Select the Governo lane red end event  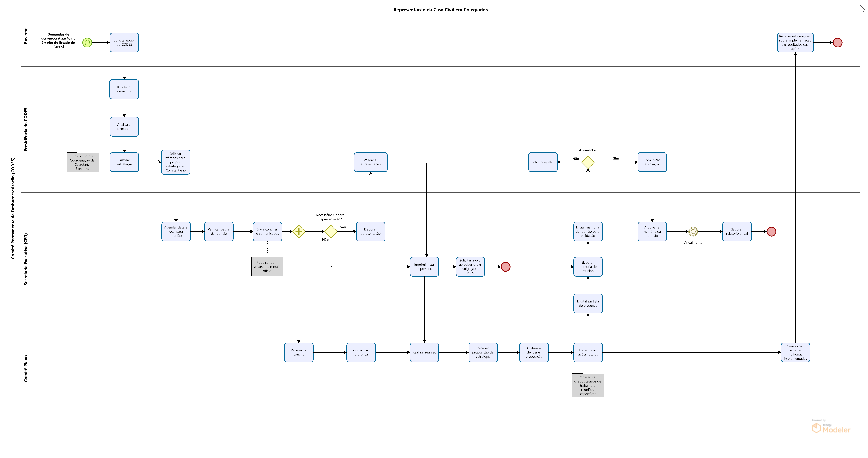(x=837, y=43)
